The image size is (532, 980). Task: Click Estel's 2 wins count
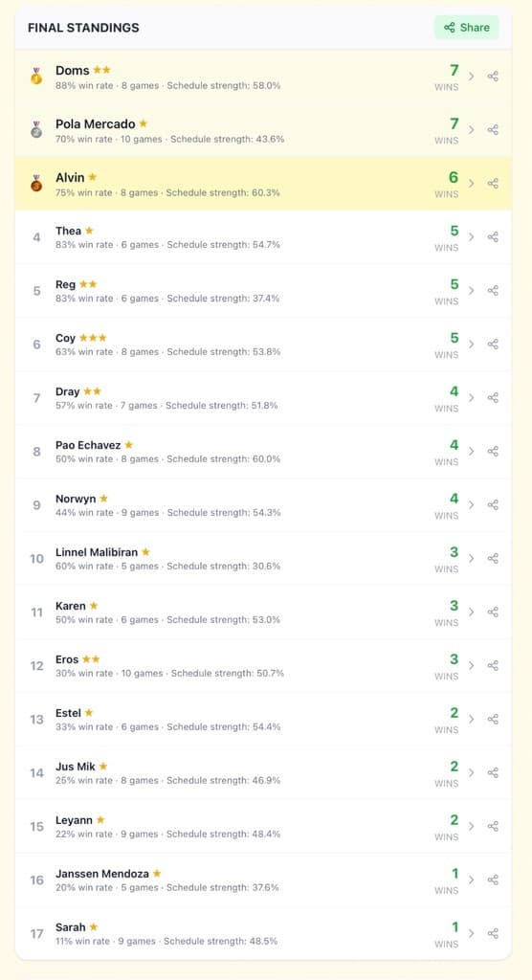[454, 712]
